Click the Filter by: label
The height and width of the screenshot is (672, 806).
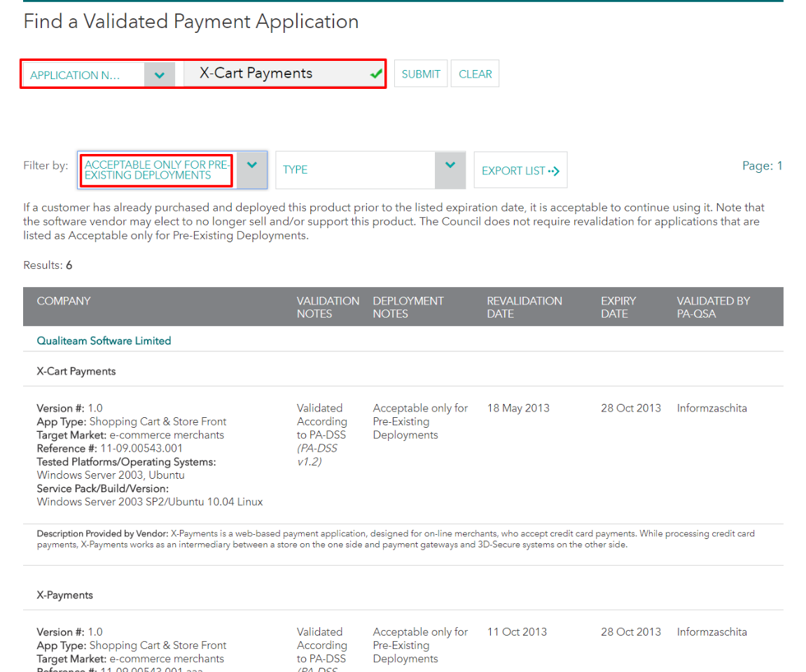click(x=46, y=165)
